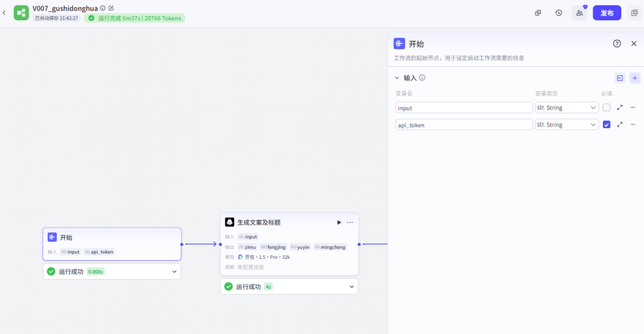This screenshot has height=334, width=644.
Task: Select the 生成文案及标题 node title
Action: (259, 222)
